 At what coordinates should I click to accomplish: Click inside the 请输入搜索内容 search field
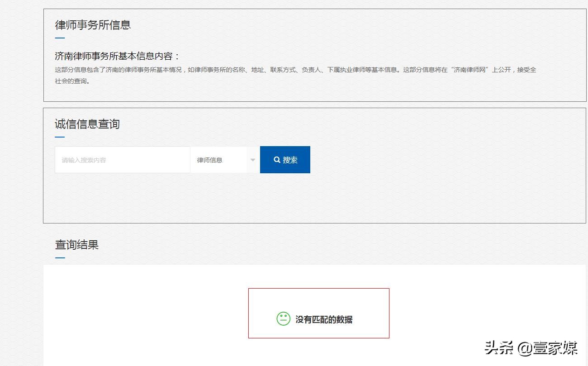pyautogui.click(x=122, y=159)
